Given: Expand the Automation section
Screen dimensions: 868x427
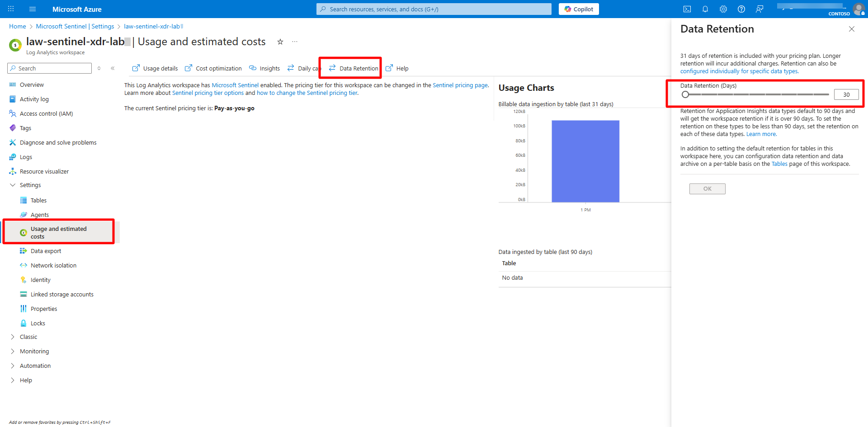Looking at the screenshot, I should [13, 366].
